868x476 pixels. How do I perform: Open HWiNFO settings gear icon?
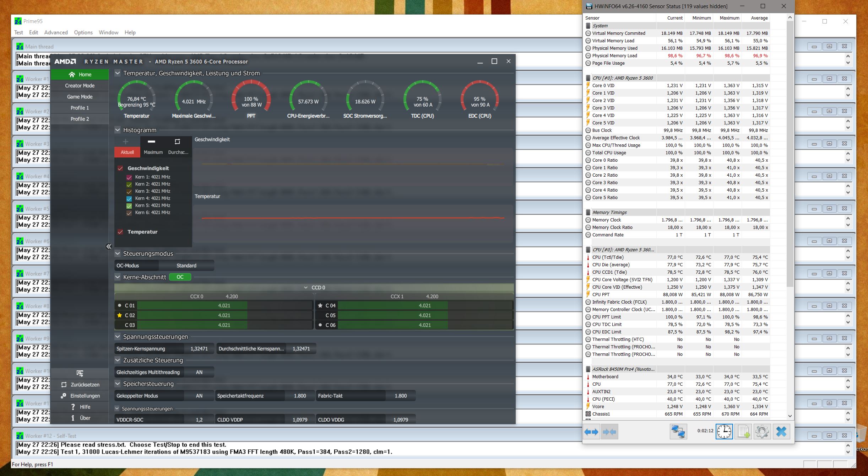pos(762,432)
